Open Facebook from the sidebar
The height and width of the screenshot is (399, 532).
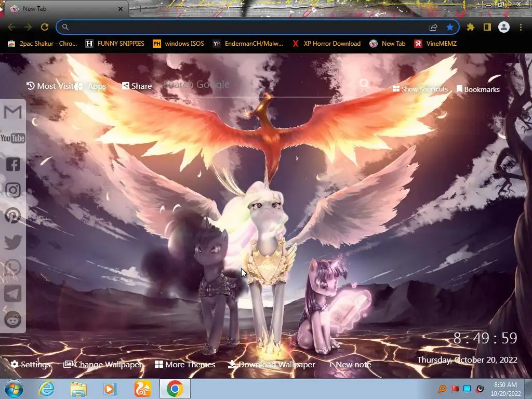click(x=13, y=164)
